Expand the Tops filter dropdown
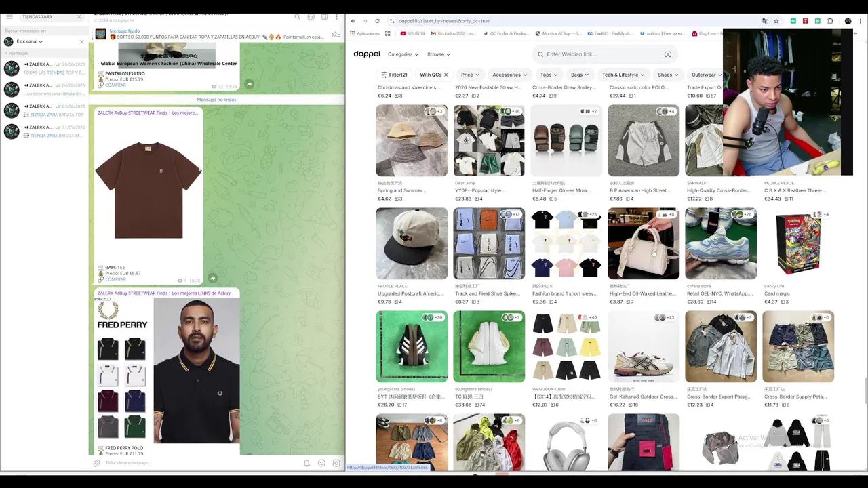868x488 pixels. 549,75
